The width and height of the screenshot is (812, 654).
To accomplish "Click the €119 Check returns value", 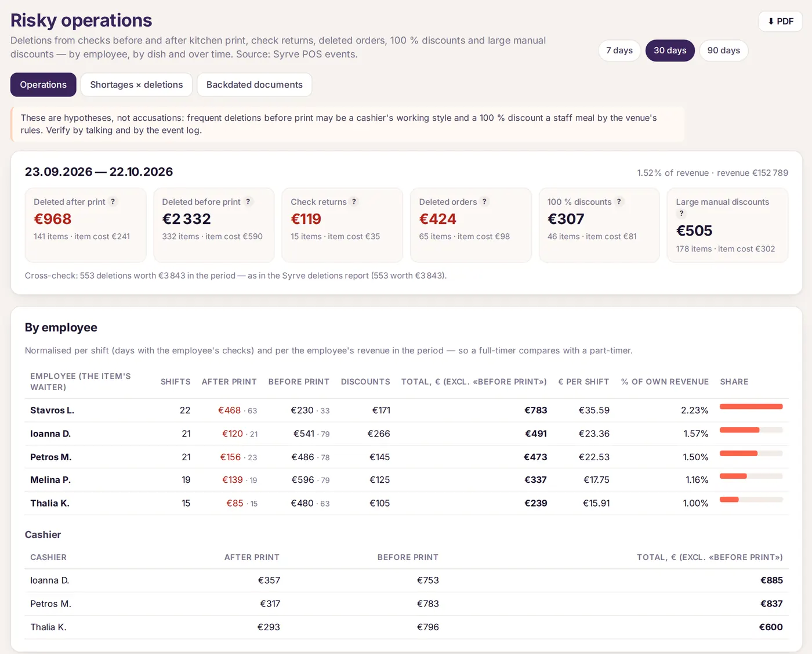I will coord(306,219).
